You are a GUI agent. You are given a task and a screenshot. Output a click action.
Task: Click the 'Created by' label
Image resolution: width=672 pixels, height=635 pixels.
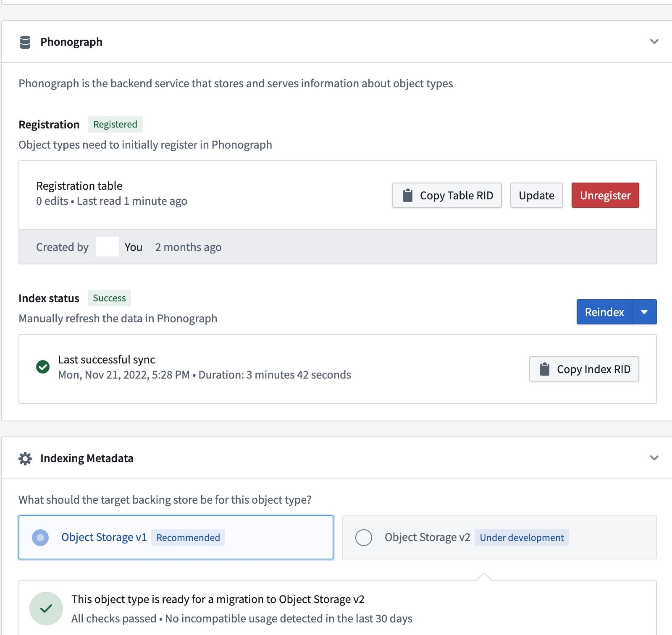(63, 247)
